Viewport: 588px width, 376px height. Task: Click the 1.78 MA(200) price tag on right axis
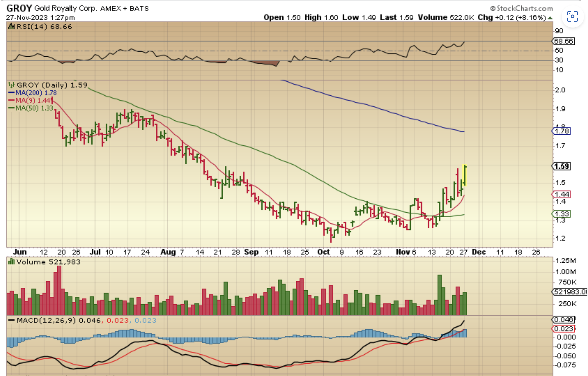point(561,131)
